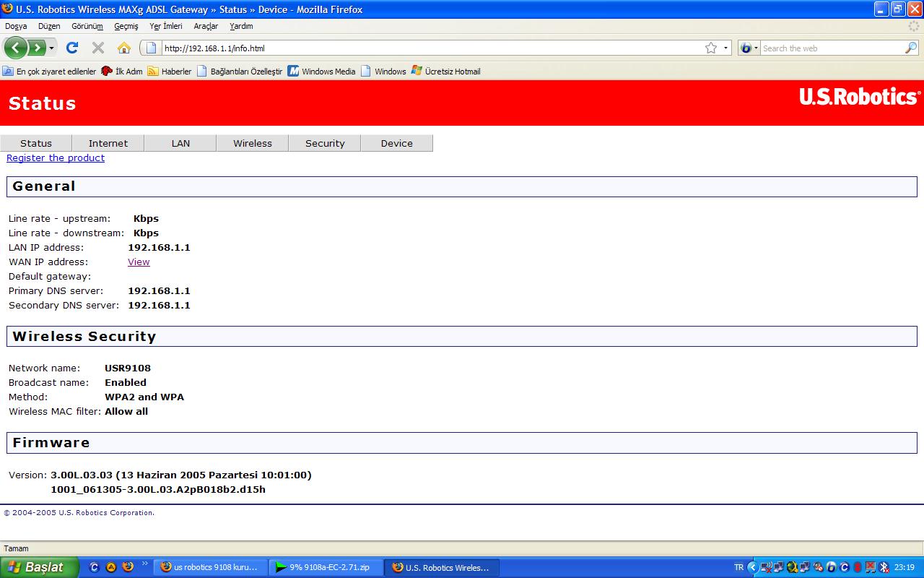Image resolution: width=924 pixels, height=578 pixels.
Task: Open the İlk Adım bookmark
Action: point(122,72)
